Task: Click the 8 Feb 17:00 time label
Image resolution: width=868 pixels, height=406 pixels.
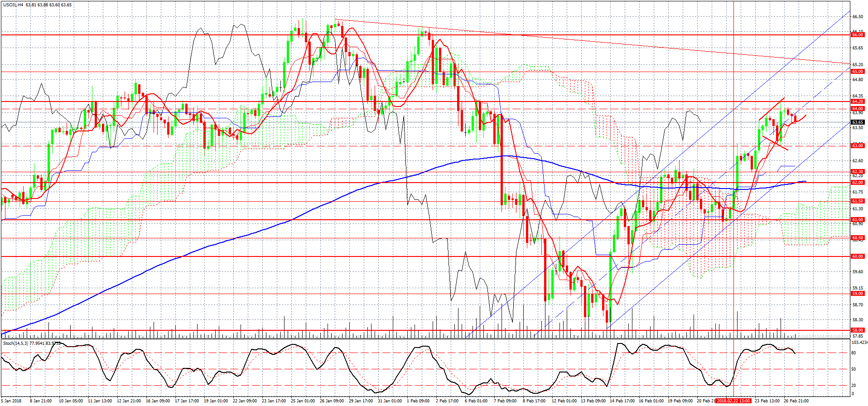Action: click(534, 401)
